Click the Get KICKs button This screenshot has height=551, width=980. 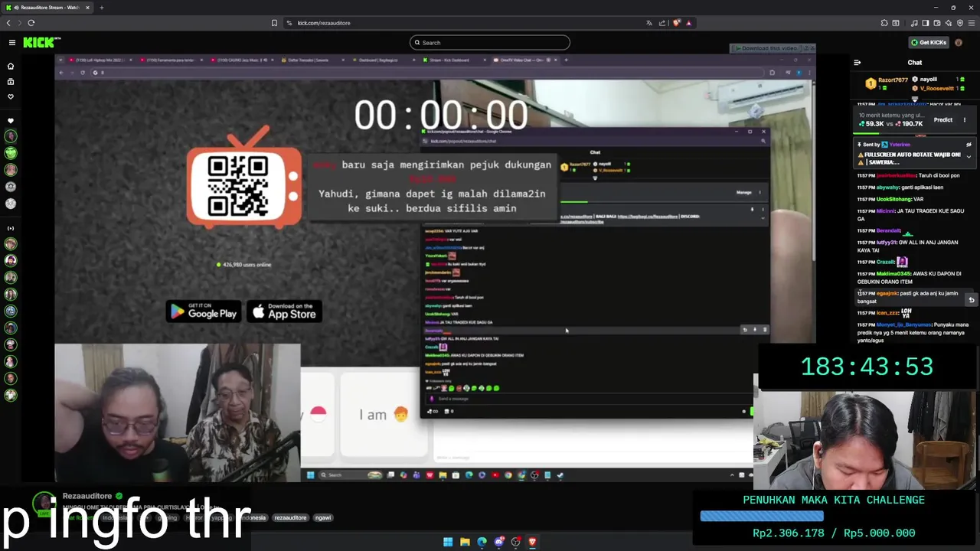coord(929,43)
